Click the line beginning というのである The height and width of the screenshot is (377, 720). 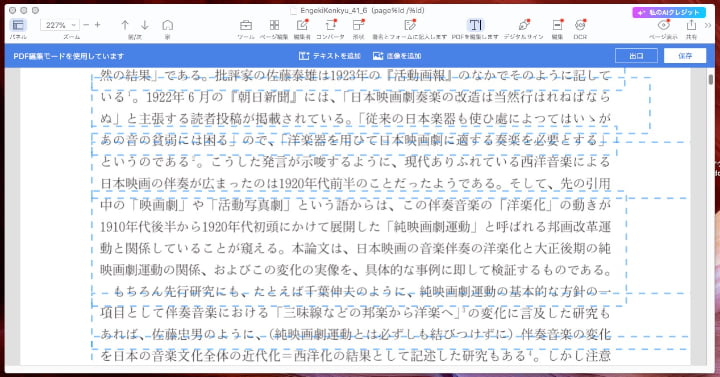(x=355, y=162)
